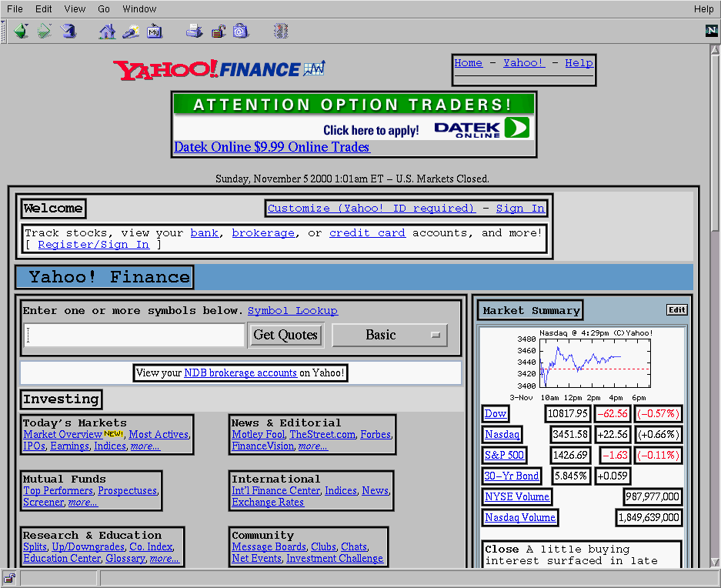The width and height of the screenshot is (721, 588).
Task: Open the Go menu
Action: 104,8
